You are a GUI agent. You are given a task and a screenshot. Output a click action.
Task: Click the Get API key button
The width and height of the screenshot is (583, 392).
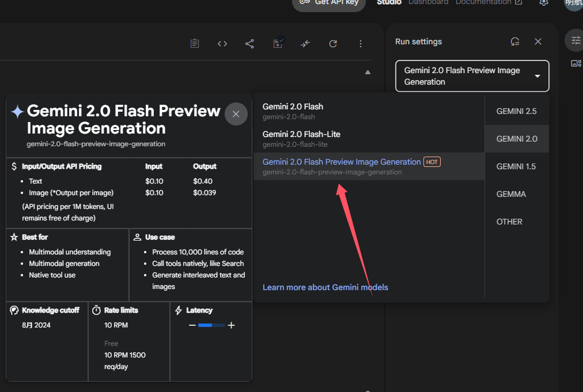(x=329, y=3)
